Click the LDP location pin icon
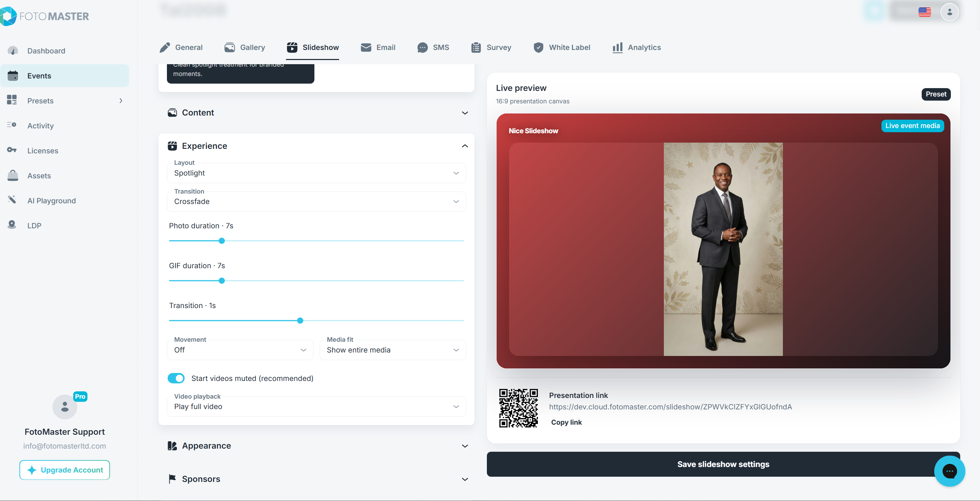Viewport: 980px width, 501px height. click(x=12, y=225)
